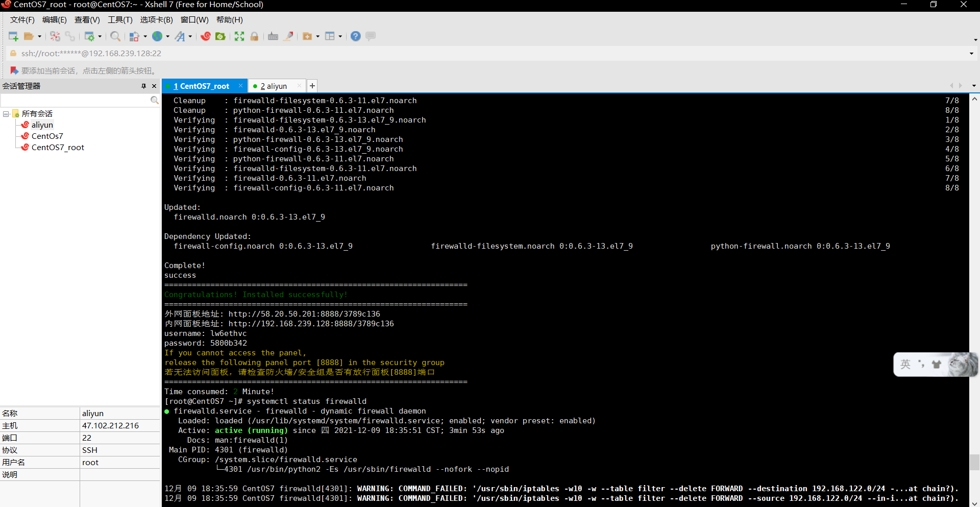Open the Find dialog with magnifier icon
The width and height of the screenshot is (980, 507).
[x=115, y=36]
